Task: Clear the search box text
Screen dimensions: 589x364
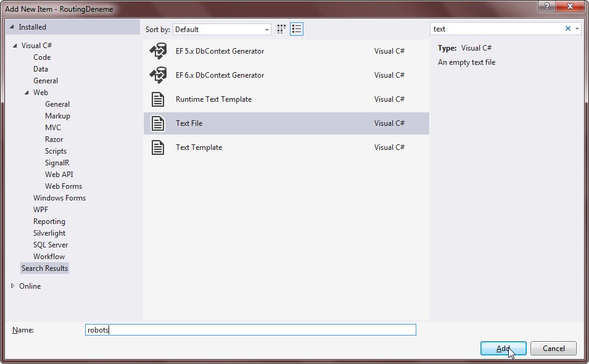Action: click(568, 29)
